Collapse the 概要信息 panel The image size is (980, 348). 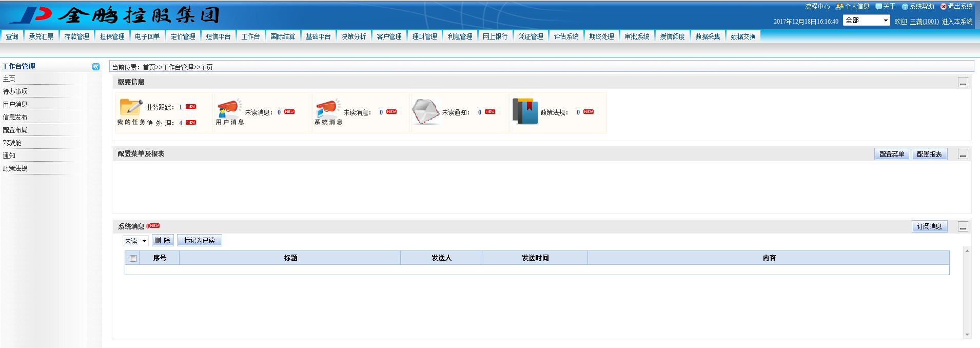963,83
